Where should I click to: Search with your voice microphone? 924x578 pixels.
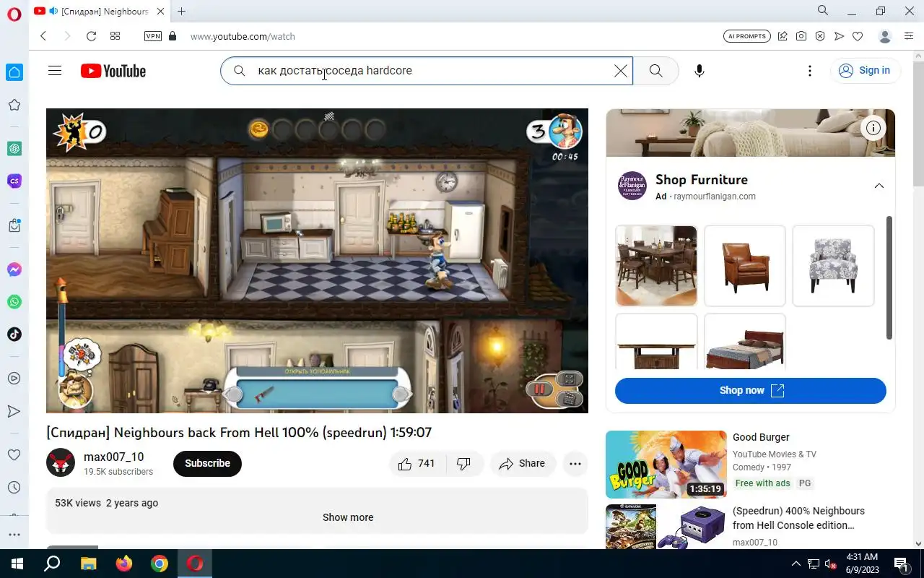699,71
